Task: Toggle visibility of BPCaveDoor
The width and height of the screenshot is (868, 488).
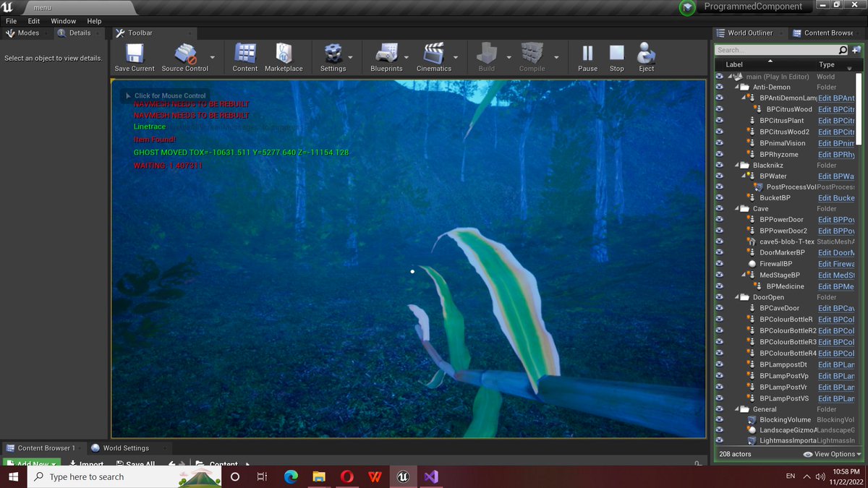Action: [720, 308]
